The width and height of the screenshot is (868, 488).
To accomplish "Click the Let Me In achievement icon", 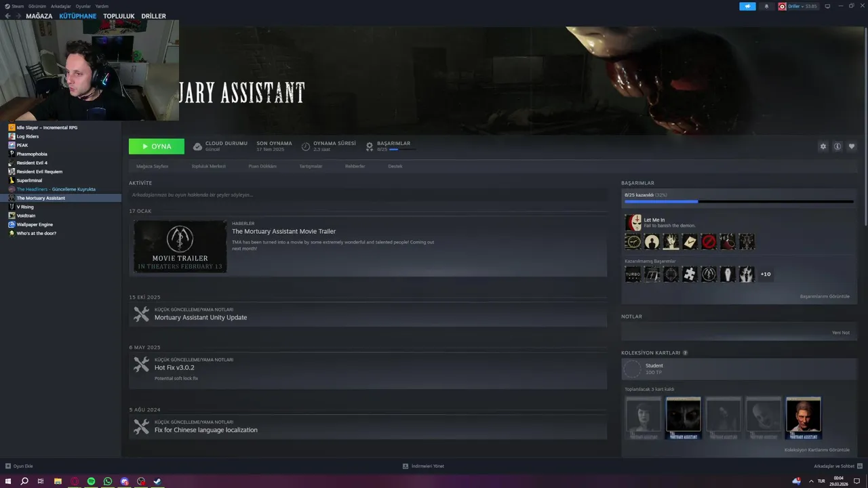I will [633, 222].
